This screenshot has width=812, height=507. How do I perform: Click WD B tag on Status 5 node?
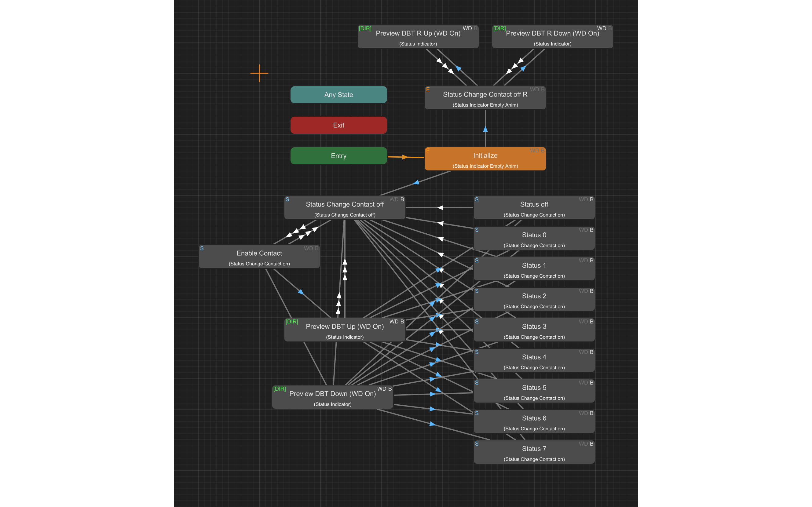(586, 383)
